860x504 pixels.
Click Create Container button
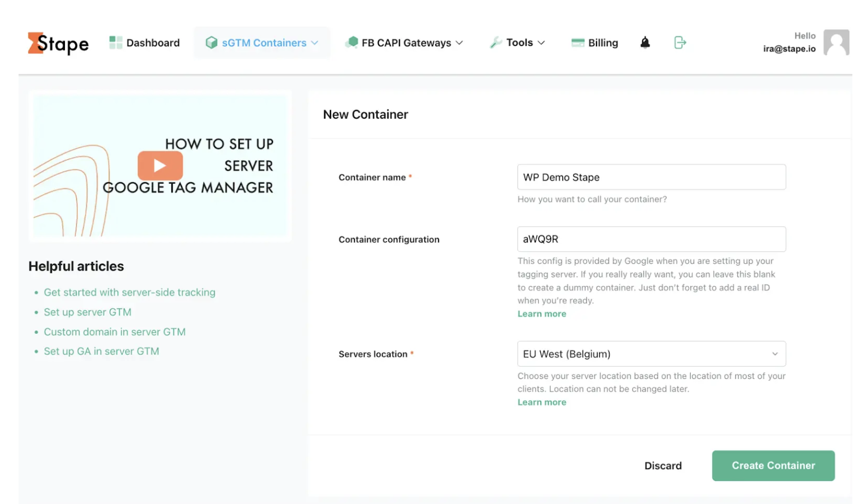pos(773,466)
